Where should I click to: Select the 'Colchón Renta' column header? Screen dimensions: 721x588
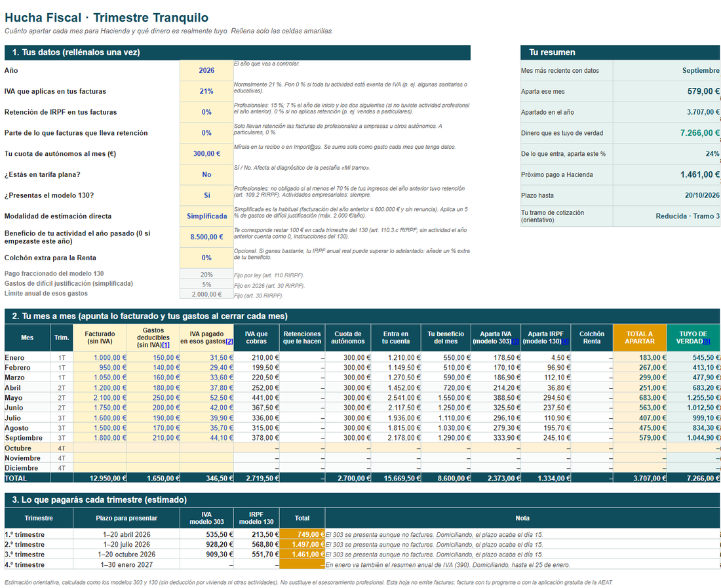pyautogui.click(x=592, y=338)
